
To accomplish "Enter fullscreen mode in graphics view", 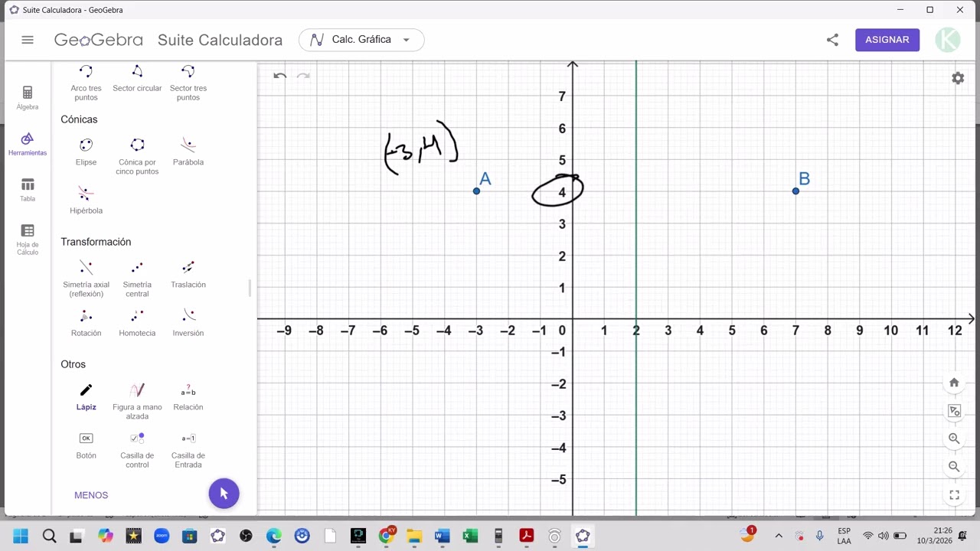I will point(954,495).
